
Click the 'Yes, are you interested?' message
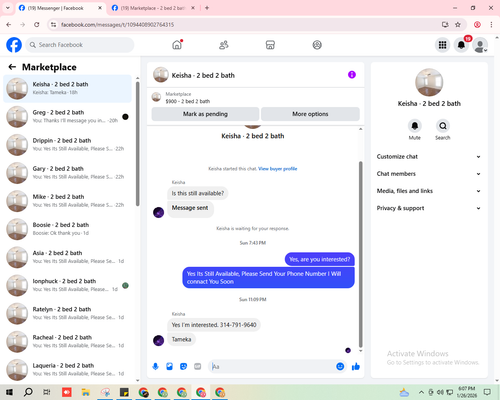320,259
